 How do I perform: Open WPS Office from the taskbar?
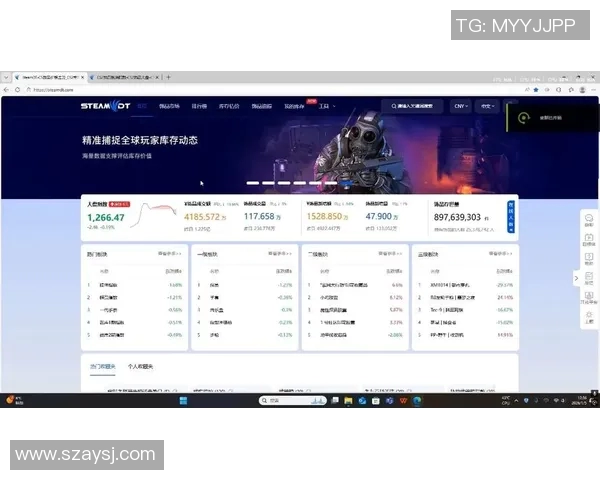point(403,401)
